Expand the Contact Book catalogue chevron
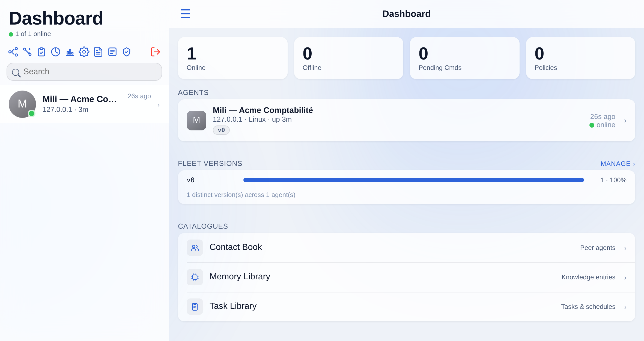The width and height of the screenshot is (644, 341). (x=625, y=248)
